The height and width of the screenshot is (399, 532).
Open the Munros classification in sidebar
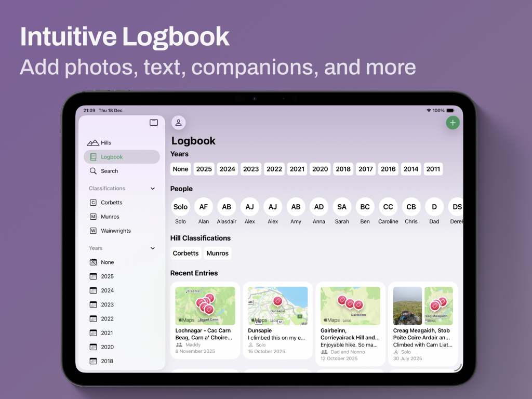point(110,217)
